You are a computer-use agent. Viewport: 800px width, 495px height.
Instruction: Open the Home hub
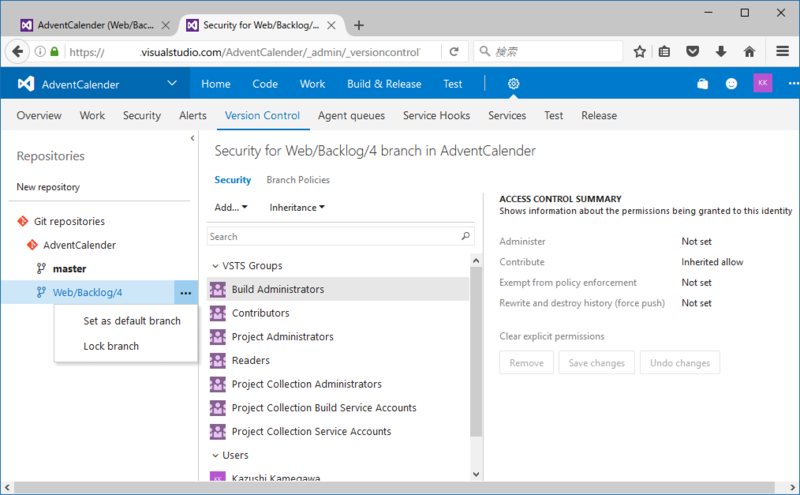pos(216,84)
